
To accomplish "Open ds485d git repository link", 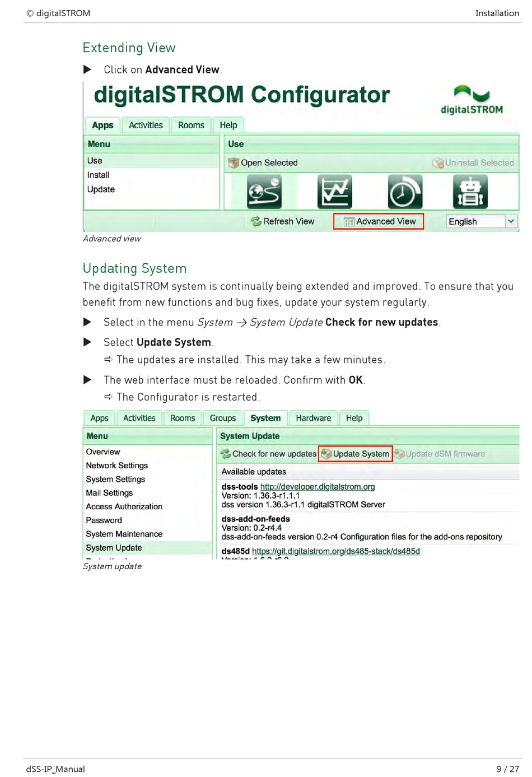I will coord(336,551).
